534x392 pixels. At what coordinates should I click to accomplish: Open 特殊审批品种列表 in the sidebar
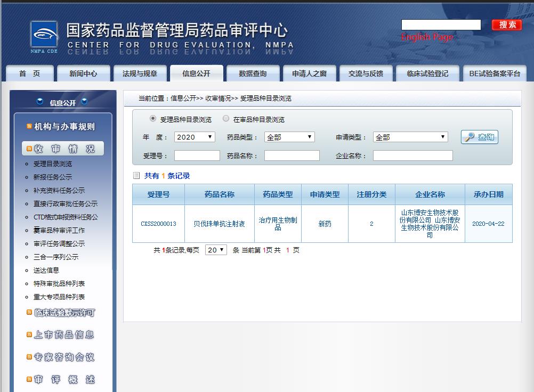click(59, 283)
